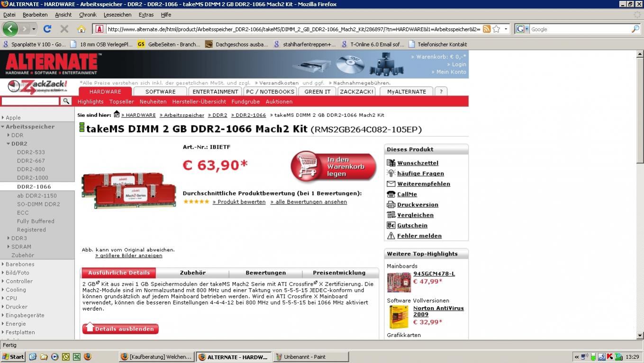Click the 945GCM478-L mainboard thumbnail
Screen dimensions: 644x363
coord(399,283)
